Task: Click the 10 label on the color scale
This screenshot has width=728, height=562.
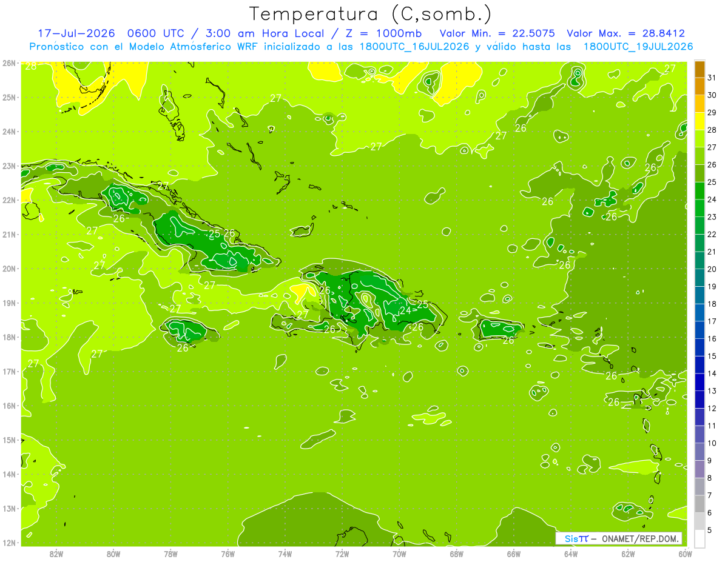Action: [x=712, y=443]
